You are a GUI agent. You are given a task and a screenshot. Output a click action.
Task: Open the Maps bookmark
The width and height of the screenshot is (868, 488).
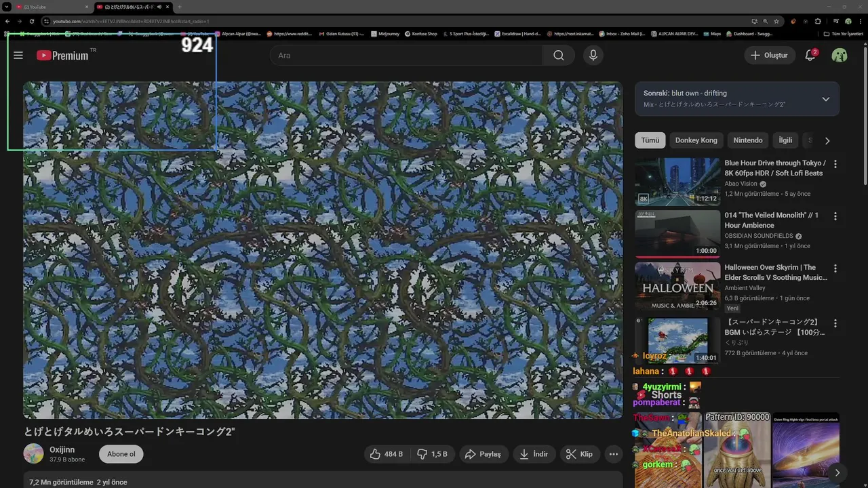tap(712, 33)
